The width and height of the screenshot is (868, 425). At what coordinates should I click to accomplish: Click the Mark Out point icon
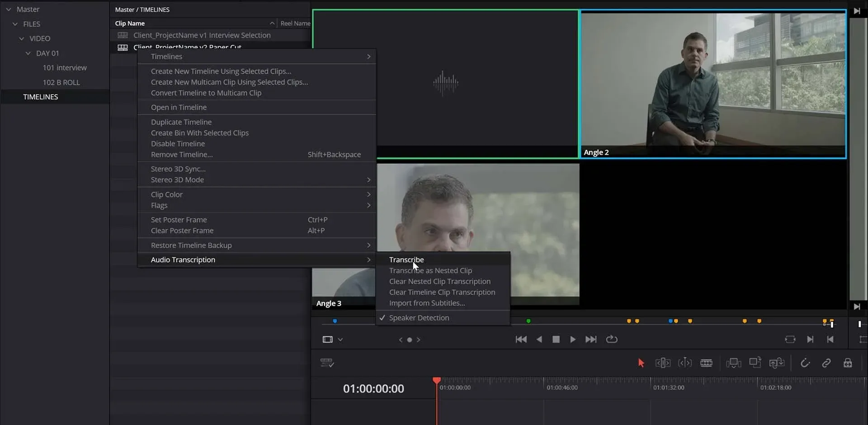tap(830, 340)
